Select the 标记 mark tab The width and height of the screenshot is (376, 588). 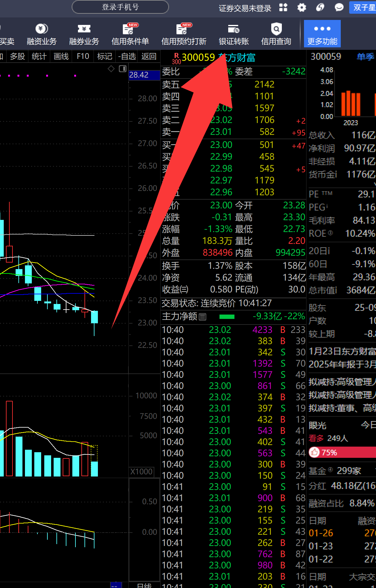tap(104, 56)
